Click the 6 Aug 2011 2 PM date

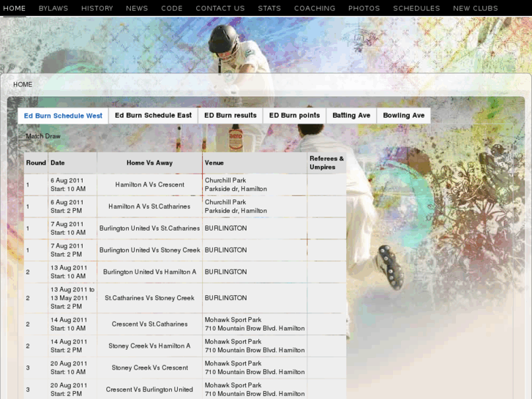(67, 206)
